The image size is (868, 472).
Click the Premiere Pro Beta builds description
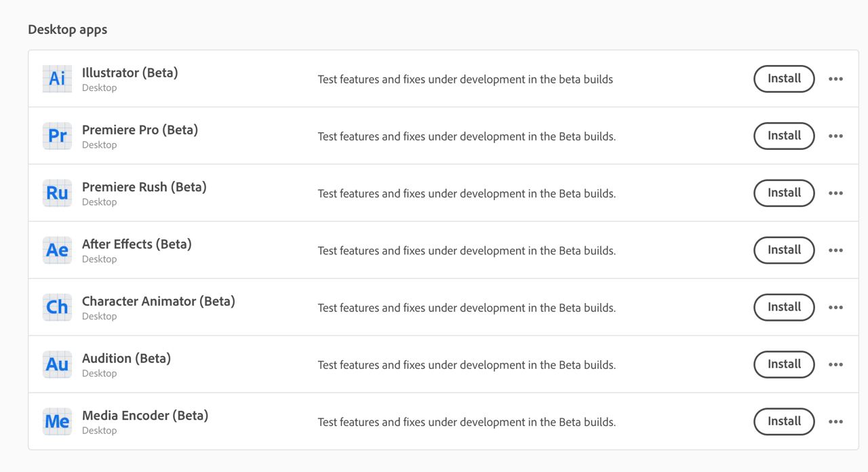tap(467, 136)
